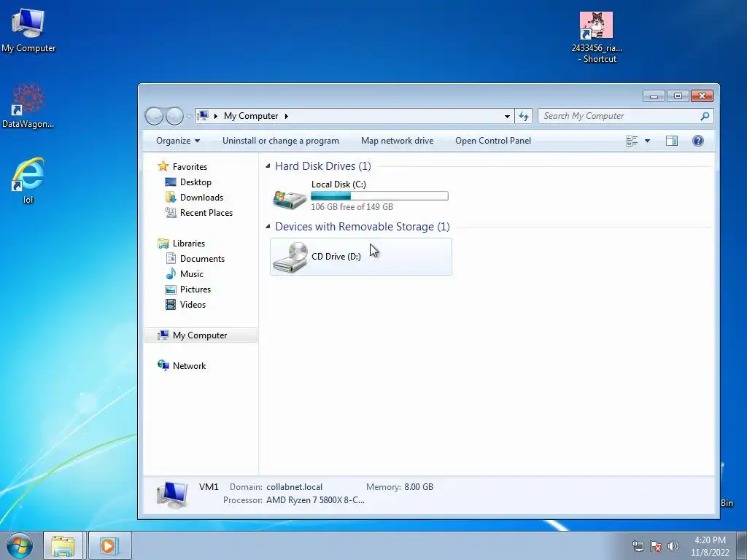Select Libraries in the navigation pane
The width and height of the screenshot is (747, 560).
pyautogui.click(x=181, y=244)
